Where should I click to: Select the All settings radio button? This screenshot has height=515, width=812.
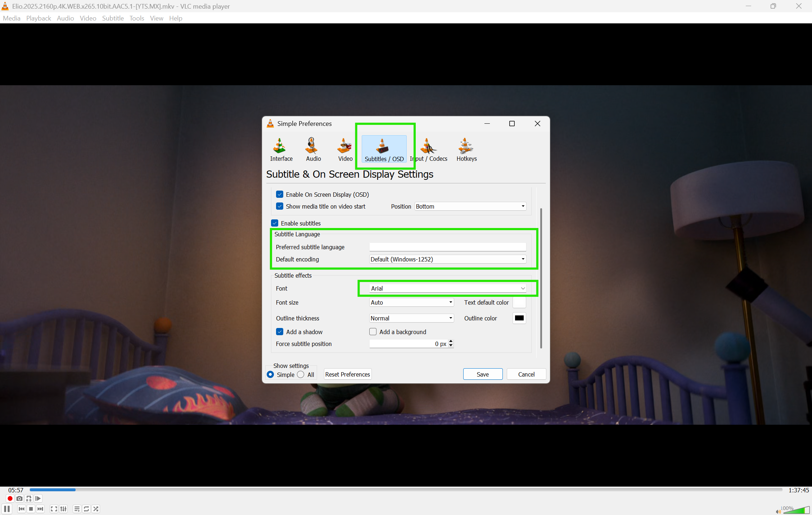(x=301, y=375)
